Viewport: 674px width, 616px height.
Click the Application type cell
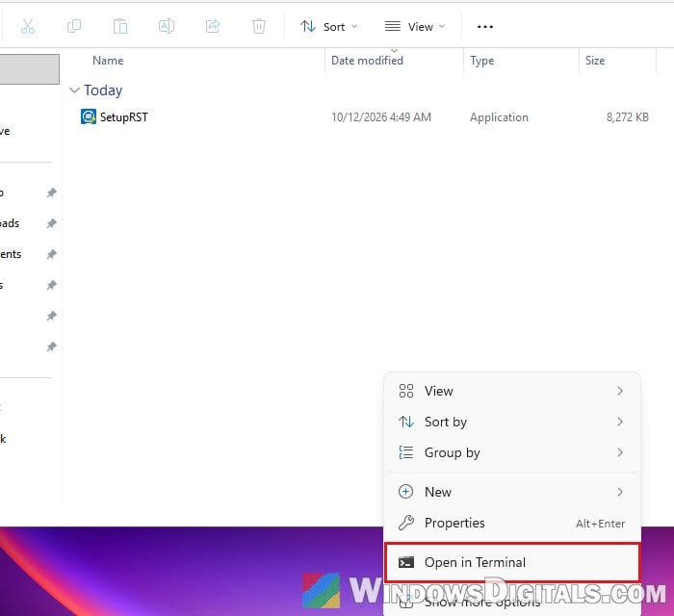coord(499,117)
